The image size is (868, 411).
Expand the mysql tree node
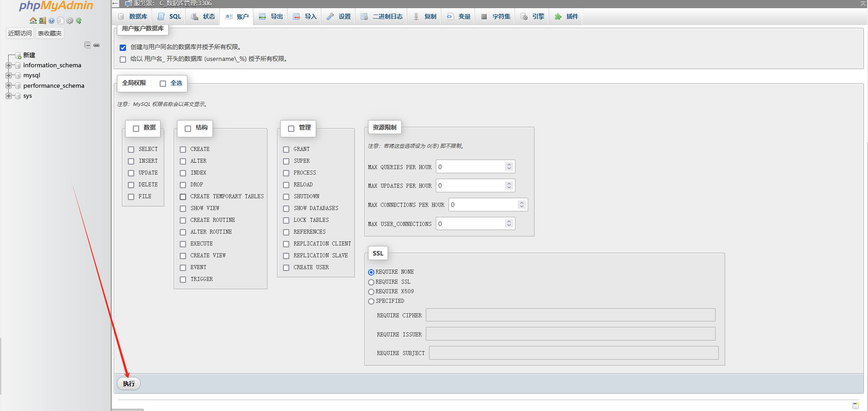point(8,75)
